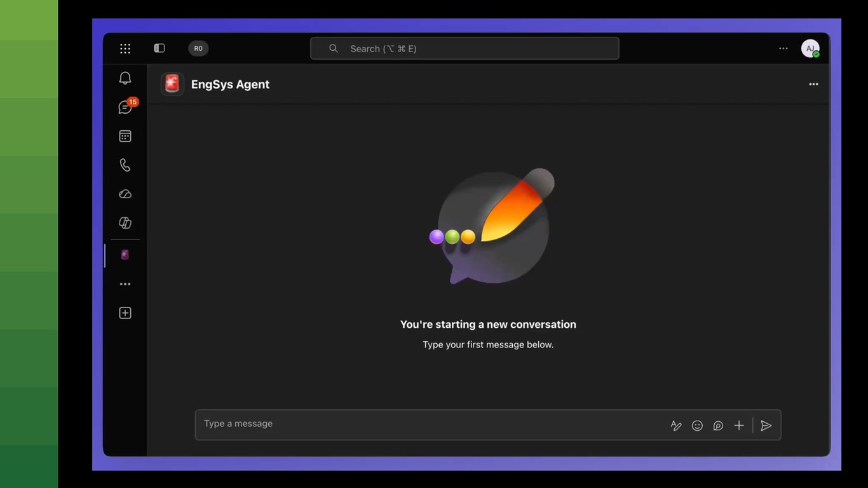Open the AJ profile avatar
The width and height of the screenshot is (868, 488).
click(x=810, y=48)
